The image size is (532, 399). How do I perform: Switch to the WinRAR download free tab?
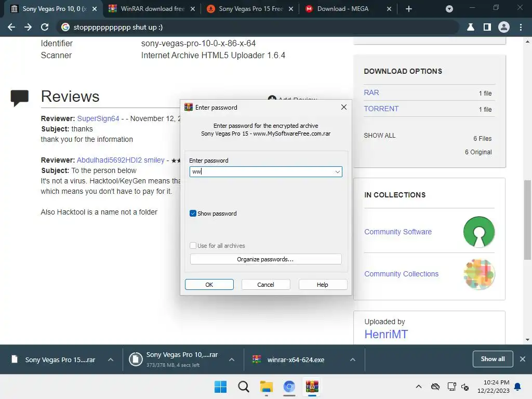tap(152, 9)
